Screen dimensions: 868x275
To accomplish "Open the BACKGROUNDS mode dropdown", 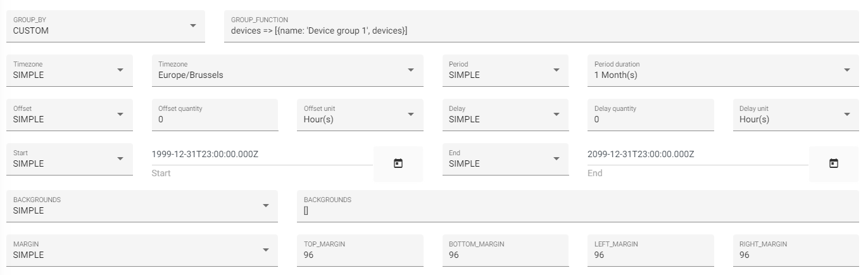I will coord(142,206).
